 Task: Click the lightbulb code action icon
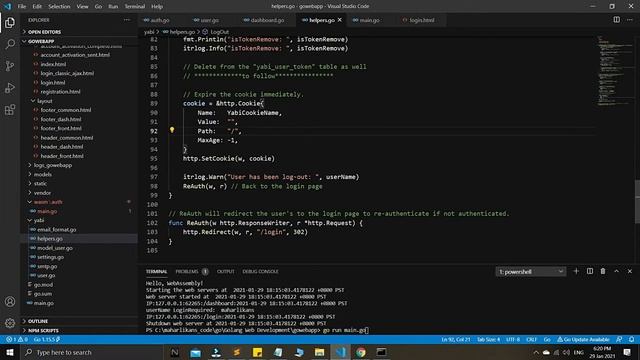click(x=172, y=130)
